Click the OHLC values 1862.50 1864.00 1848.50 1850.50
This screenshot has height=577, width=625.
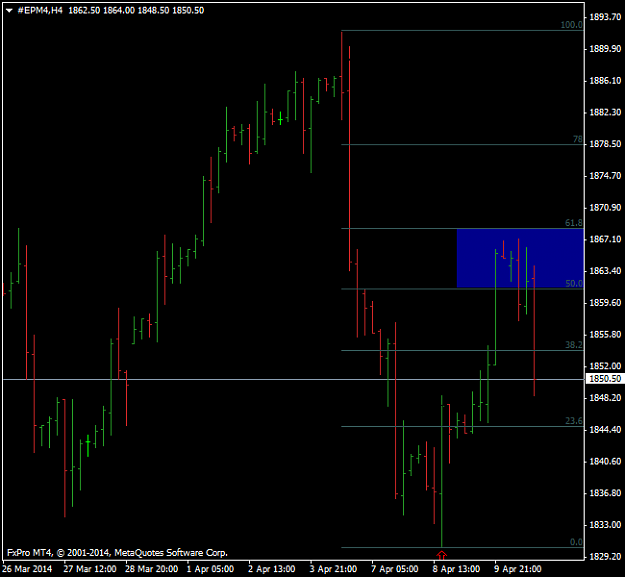pyautogui.click(x=136, y=10)
